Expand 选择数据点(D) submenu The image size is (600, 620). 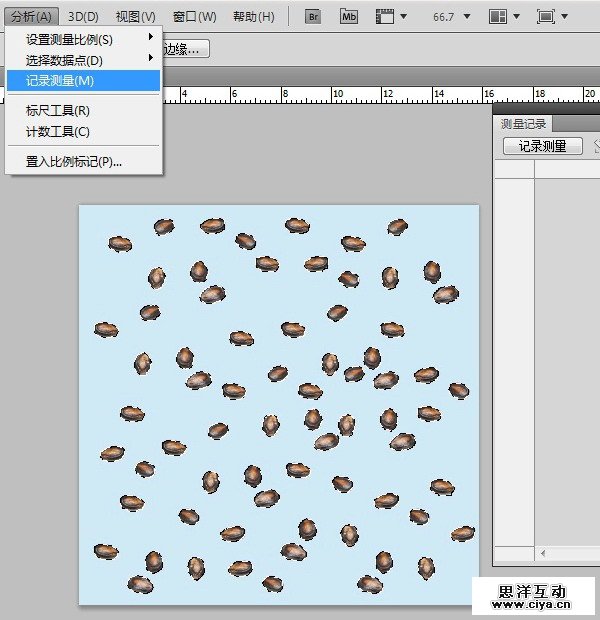(83, 60)
